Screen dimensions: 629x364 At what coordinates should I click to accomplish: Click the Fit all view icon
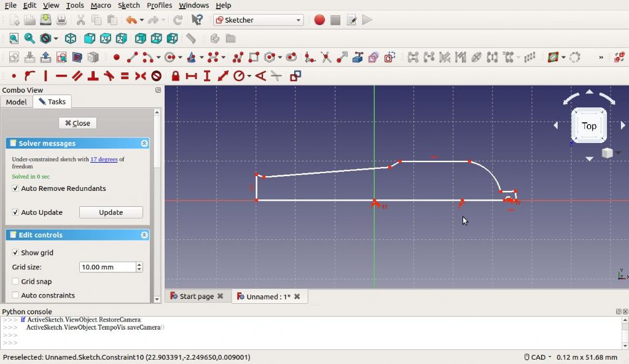tap(14, 39)
